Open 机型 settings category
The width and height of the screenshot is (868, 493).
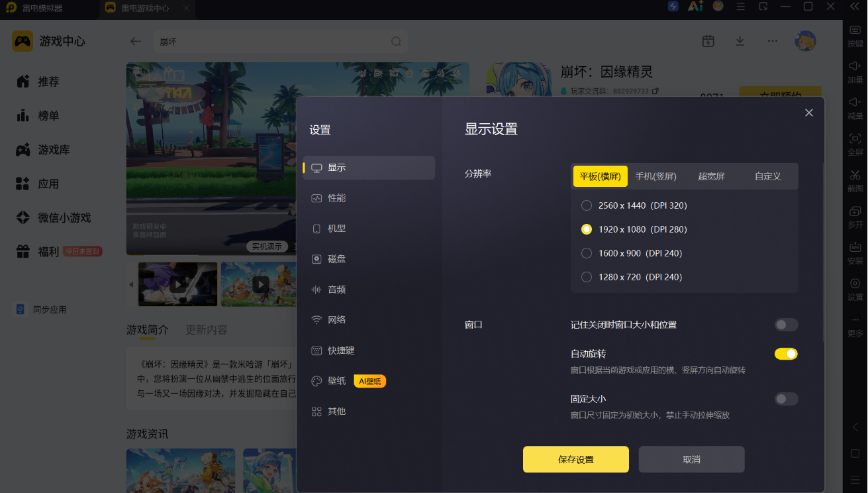pos(369,229)
